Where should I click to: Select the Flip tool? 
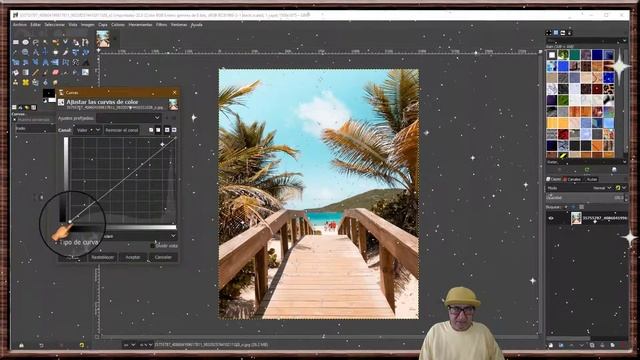56,62
